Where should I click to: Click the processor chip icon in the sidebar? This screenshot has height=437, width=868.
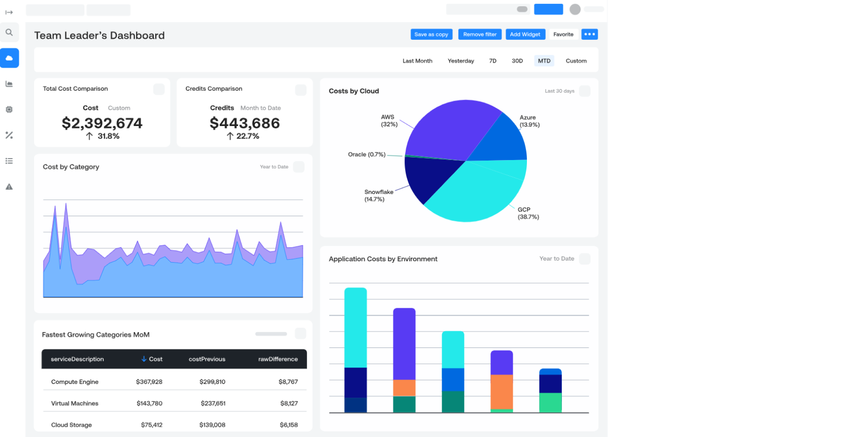click(9, 110)
